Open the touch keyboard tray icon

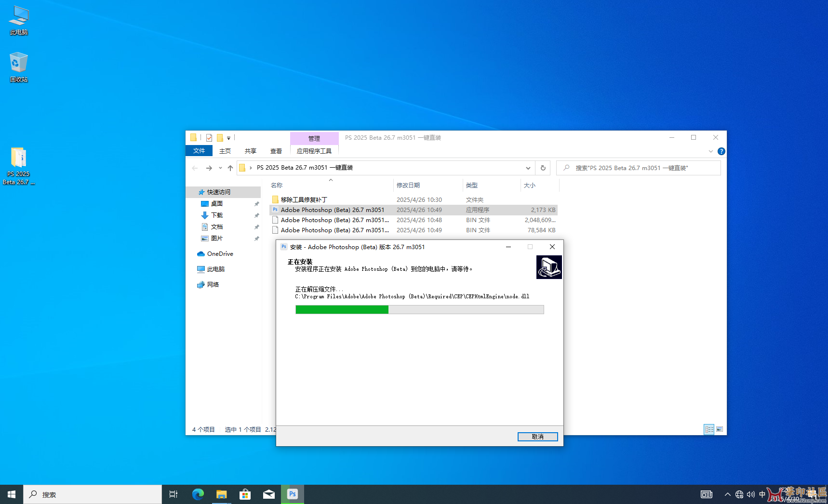[x=707, y=494]
